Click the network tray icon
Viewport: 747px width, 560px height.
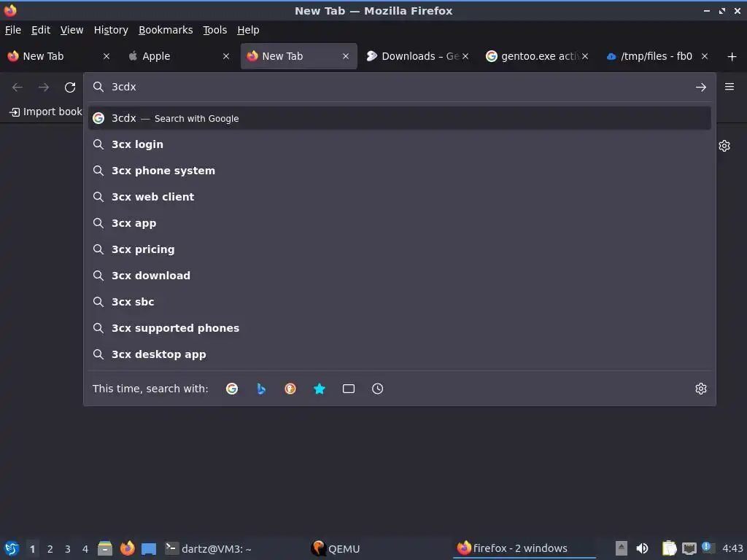(689, 548)
